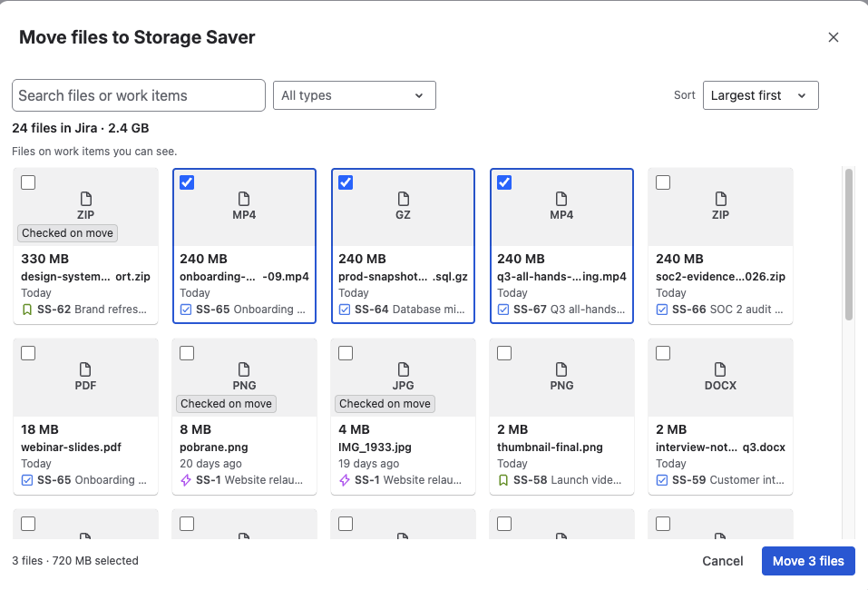868x590 pixels.
Task: Click the file list vertical scrollbar
Action: 849,244
